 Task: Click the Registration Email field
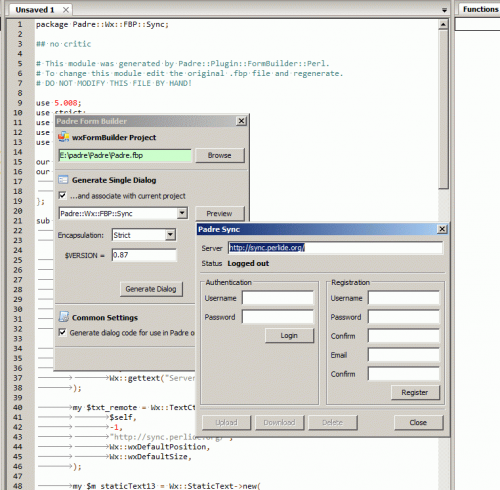pyautogui.click(x=404, y=355)
